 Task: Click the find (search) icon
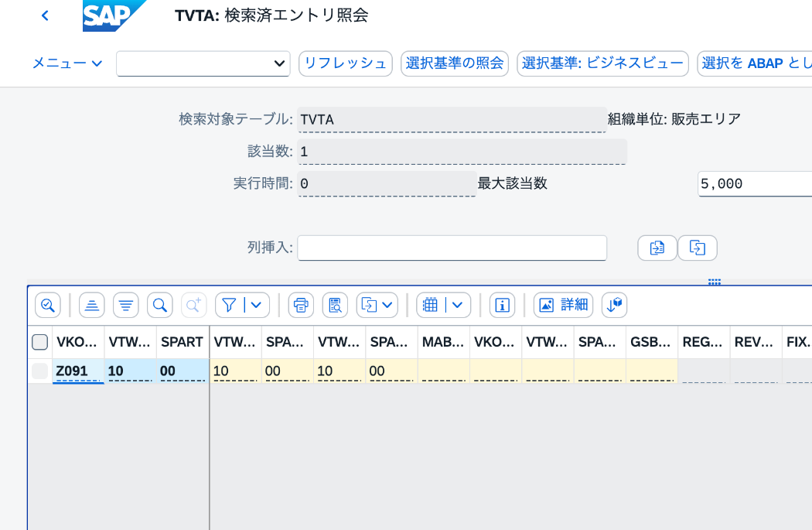point(160,305)
